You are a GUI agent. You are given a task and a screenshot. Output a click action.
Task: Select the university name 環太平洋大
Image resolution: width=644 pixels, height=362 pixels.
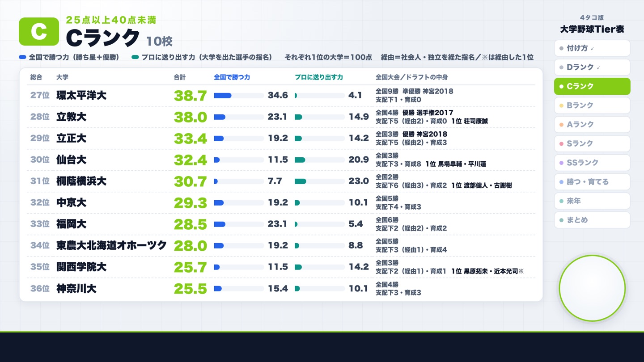pyautogui.click(x=81, y=96)
